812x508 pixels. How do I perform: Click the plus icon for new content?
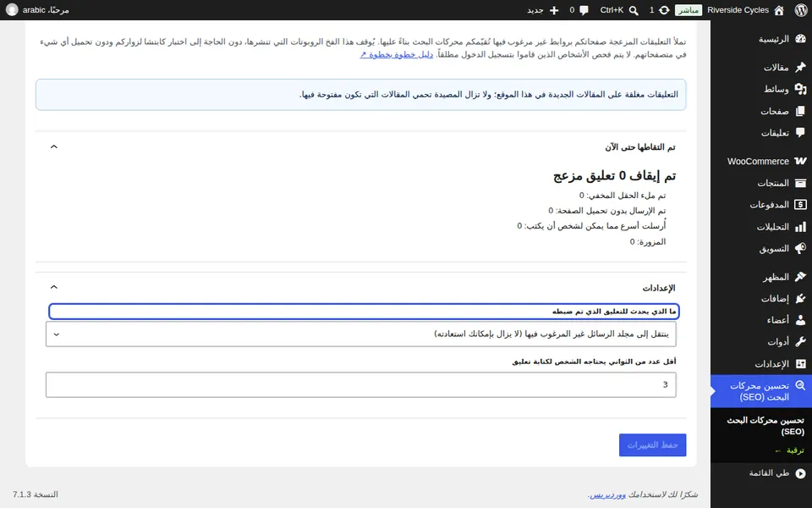pyautogui.click(x=554, y=10)
